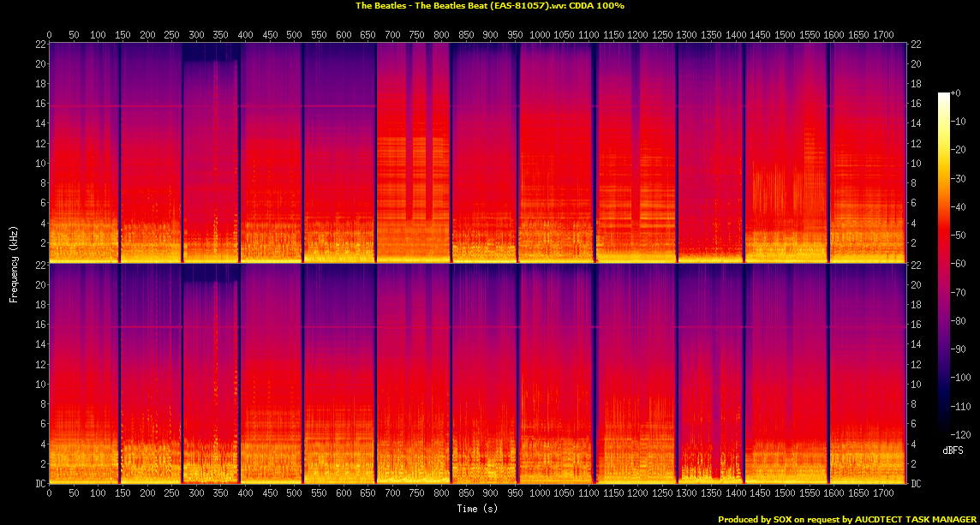
Task: Click the 22 kHz label at top-left of upper channel
Action: coord(39,45)
